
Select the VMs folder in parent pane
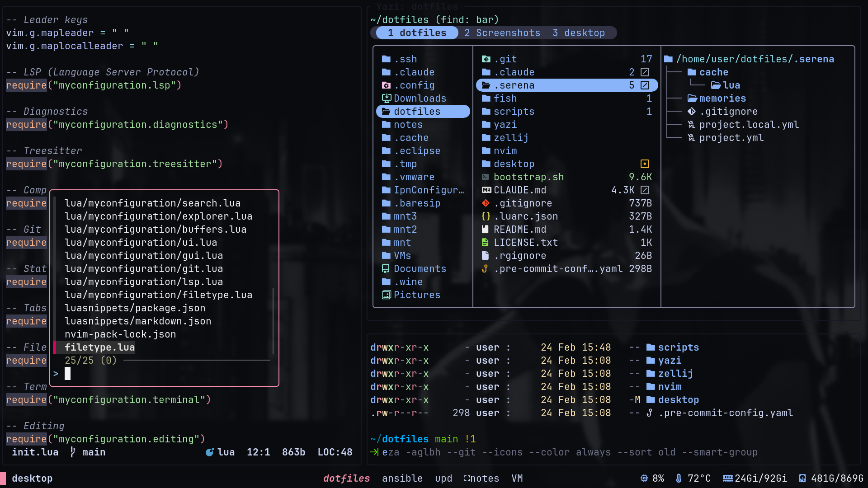pos(423,256)
